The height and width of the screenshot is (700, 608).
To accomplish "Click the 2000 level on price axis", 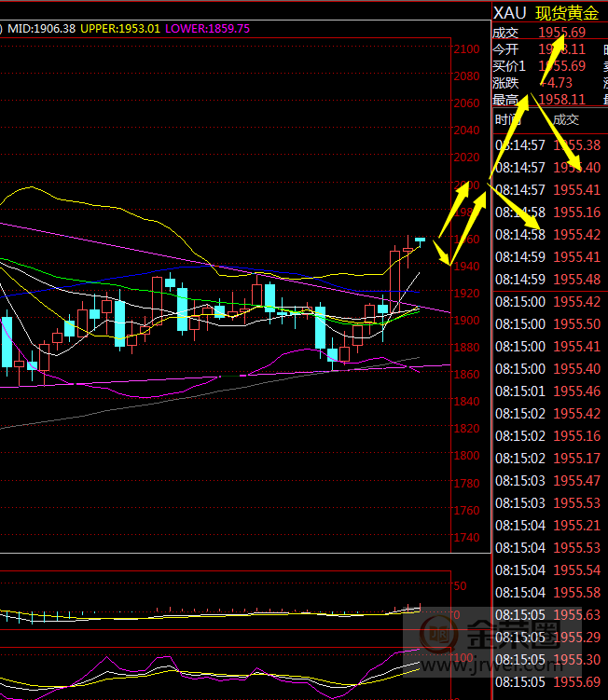I will (466, 185).
